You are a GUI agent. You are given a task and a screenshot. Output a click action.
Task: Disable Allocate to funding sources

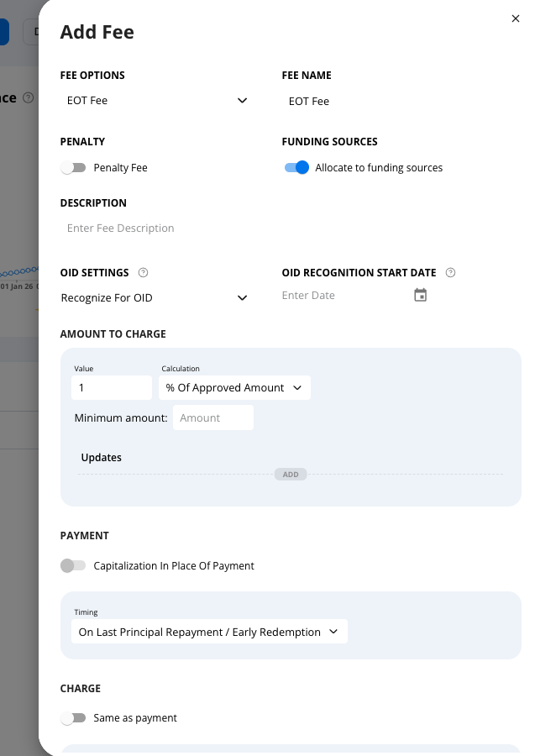point(296,167)
